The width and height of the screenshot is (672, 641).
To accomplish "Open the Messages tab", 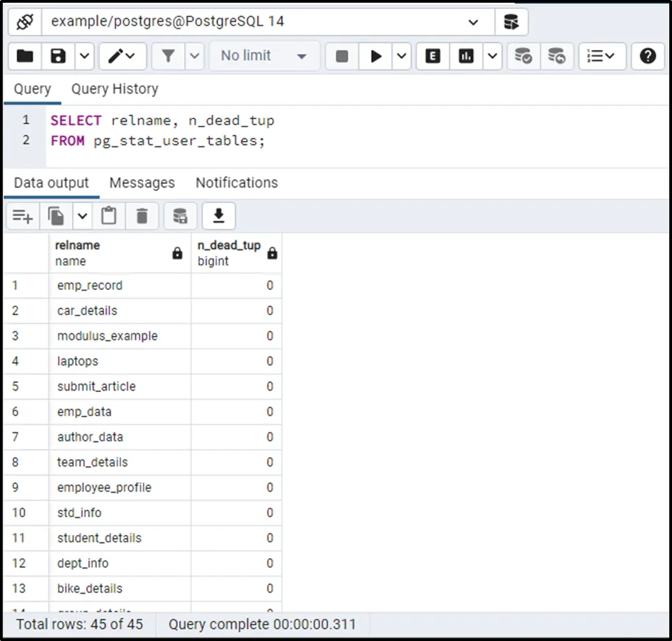I will pos(142,183).
